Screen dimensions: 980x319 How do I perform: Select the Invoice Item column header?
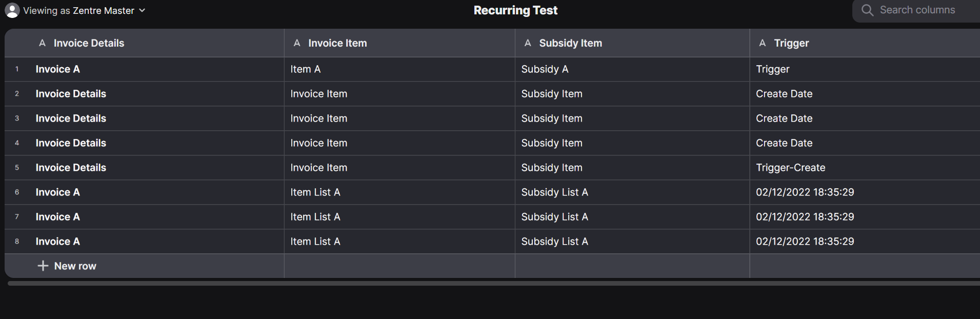click(399, 43)
